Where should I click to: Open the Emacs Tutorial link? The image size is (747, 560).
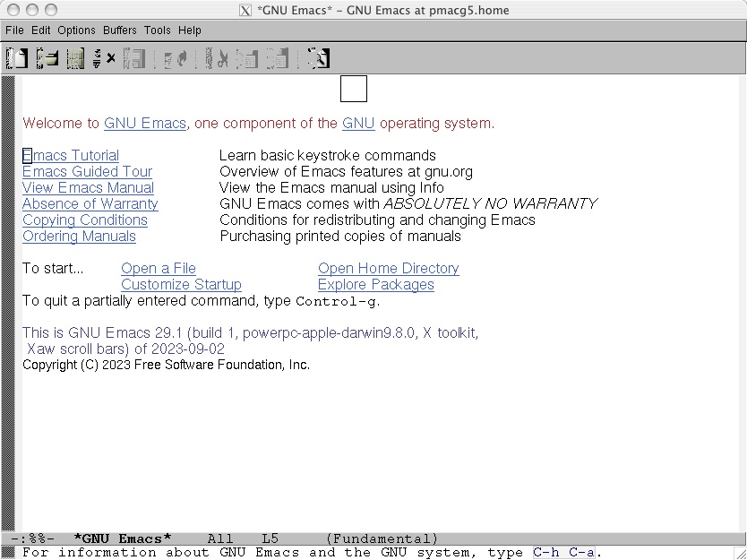tap(71, 155)
